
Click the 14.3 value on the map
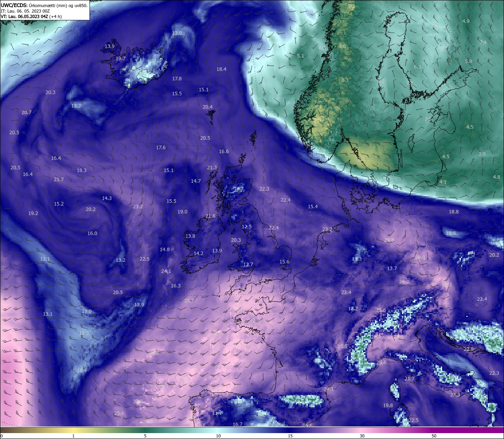click(x=107, y=198)
